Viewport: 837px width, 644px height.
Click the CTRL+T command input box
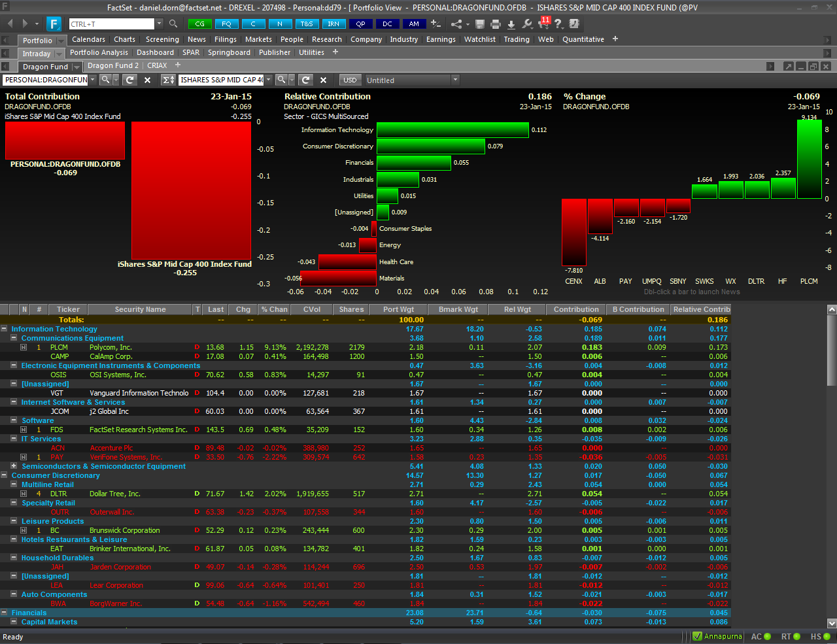click(x=111, y=24)
